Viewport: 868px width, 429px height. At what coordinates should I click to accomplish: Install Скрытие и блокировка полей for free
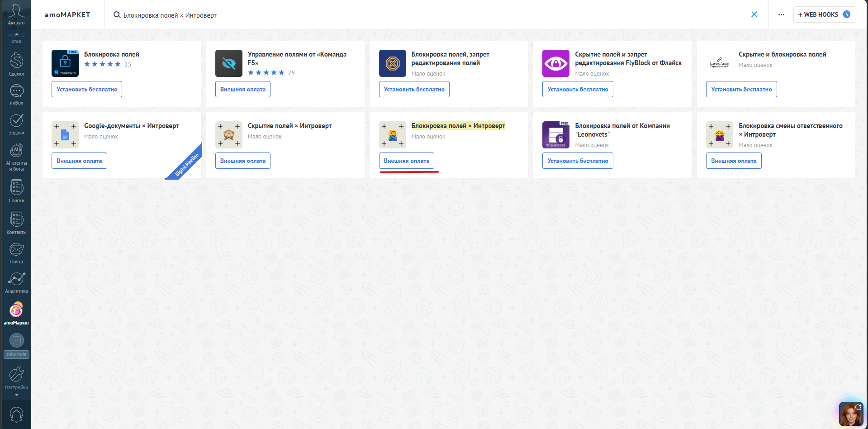pos(741,89)
